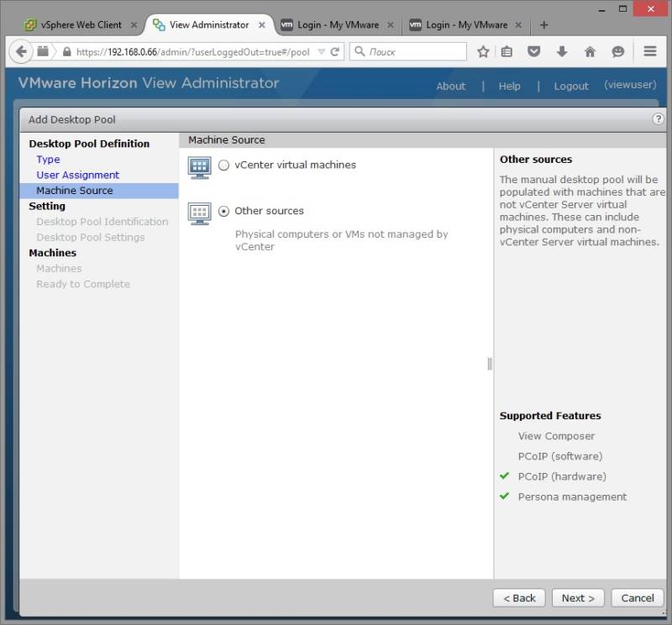The image size is (672, 625).
Task: Reload the page with the refresh icon
Action: click(334, 52)
